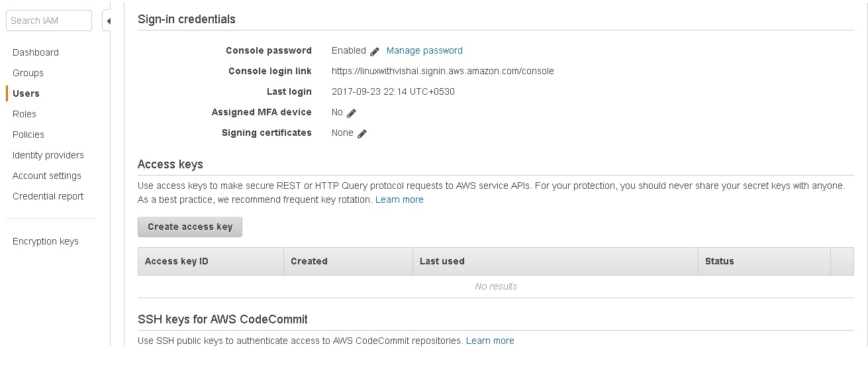This screenshot has width=868, height=385.
Task: Open Learn more about access keys
Action: (x=399, y=199)
